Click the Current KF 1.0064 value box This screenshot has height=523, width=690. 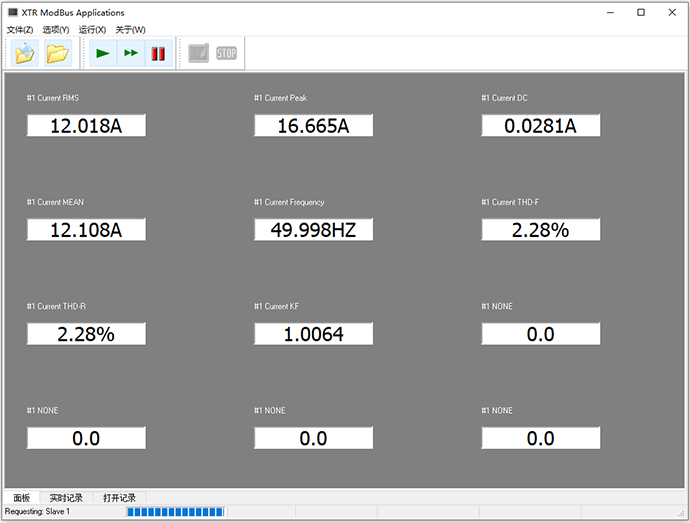tap(313, 334)
